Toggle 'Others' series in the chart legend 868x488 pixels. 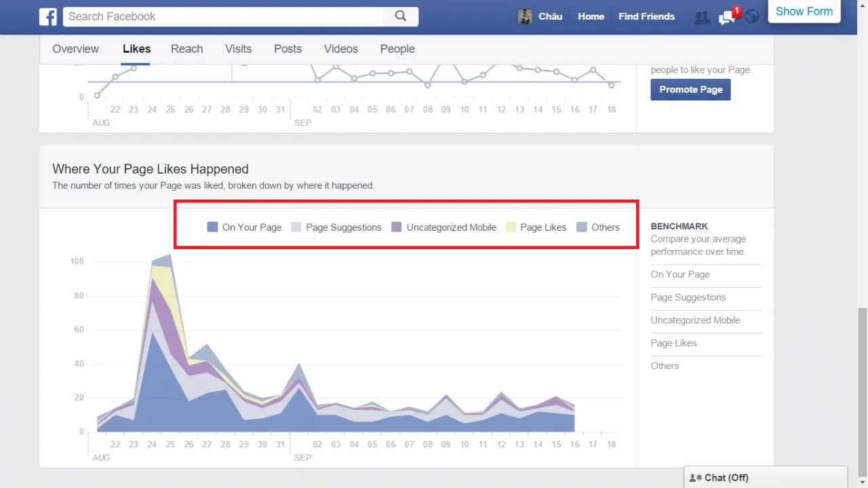click(599, 227)
